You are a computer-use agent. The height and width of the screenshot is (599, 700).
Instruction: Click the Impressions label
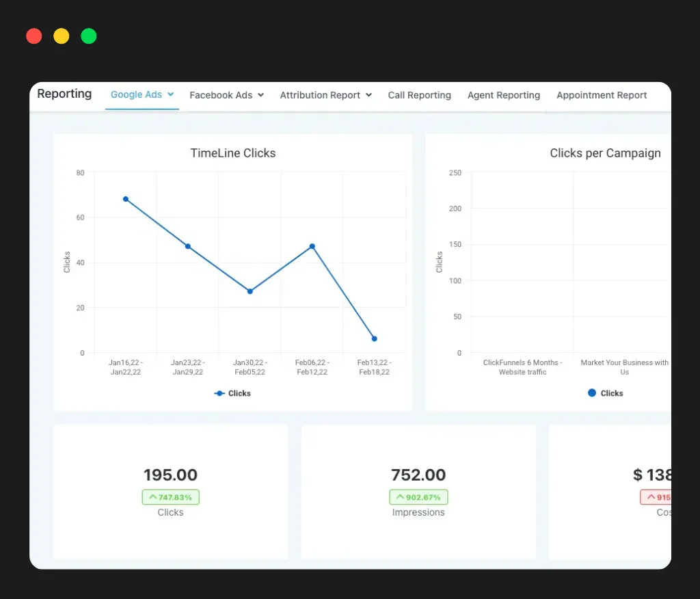tap(418, 512)
